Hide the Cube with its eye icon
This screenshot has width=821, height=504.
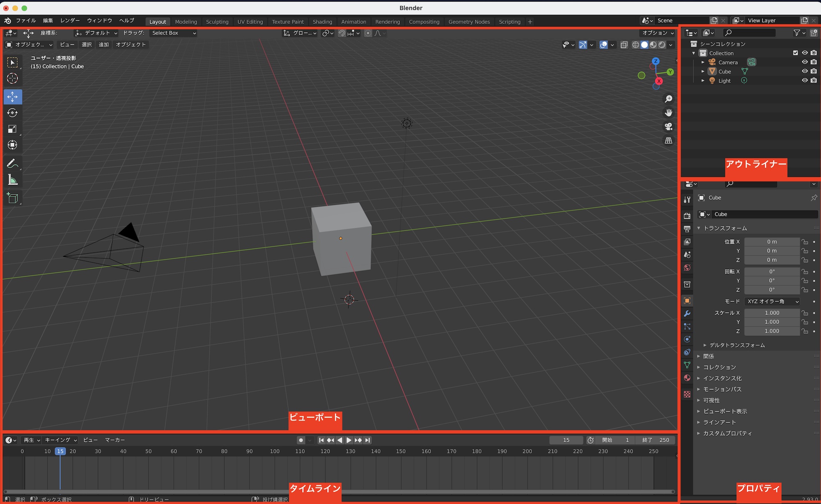[805, 71]
